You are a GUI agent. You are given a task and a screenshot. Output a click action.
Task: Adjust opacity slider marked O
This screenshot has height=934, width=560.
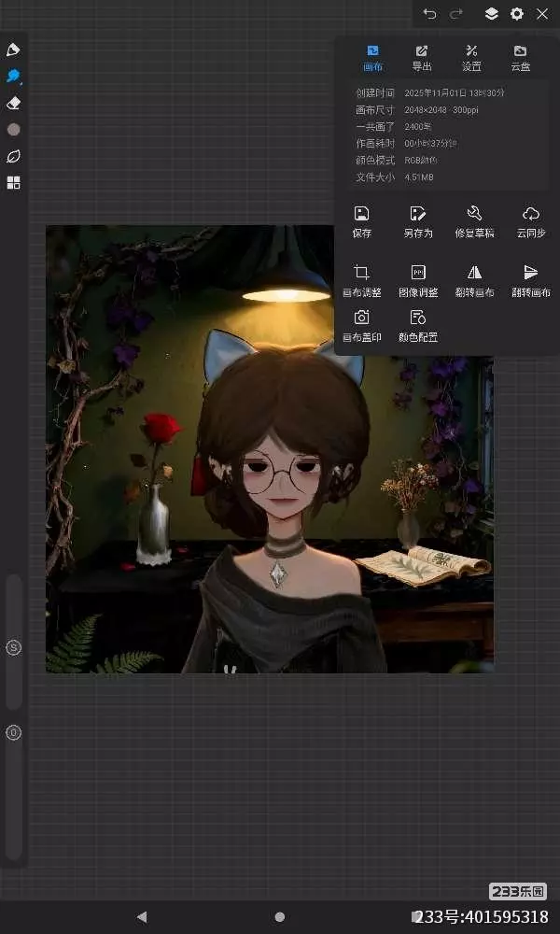[x=13, y=732]
